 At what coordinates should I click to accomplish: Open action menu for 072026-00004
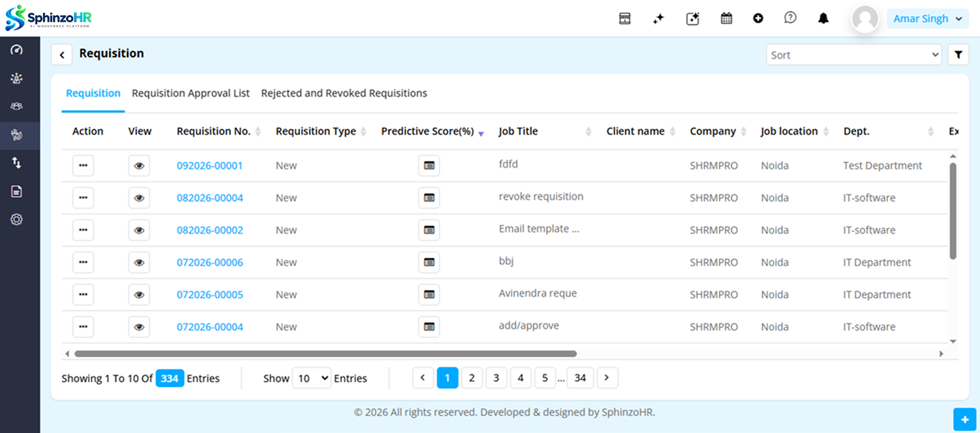(x=83, y=327)
